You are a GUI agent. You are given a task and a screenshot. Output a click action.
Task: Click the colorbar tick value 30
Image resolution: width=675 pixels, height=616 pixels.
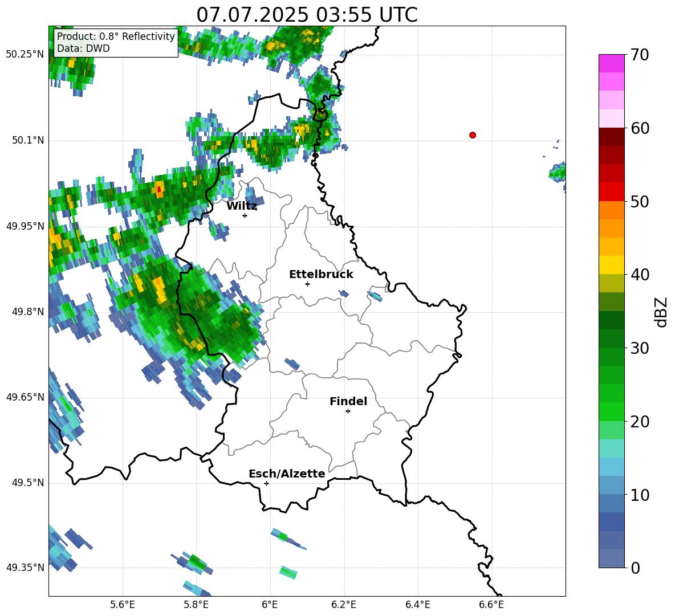[639, 348]
